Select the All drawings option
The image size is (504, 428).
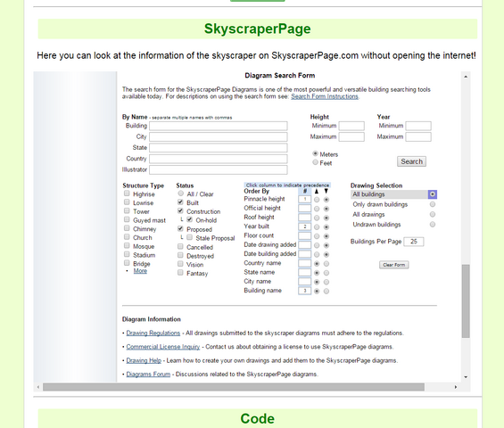433,214
